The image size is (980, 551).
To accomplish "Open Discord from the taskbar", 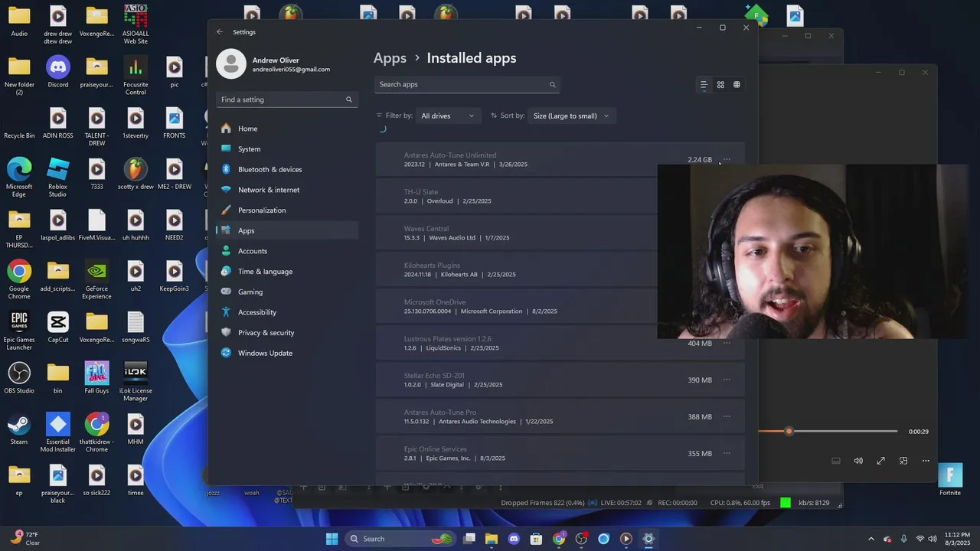I will (514, 539).
